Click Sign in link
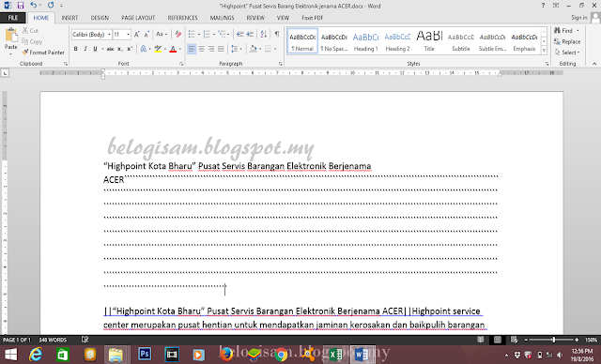Viewport: 601px width, 364px height. [x=578, y=18]
